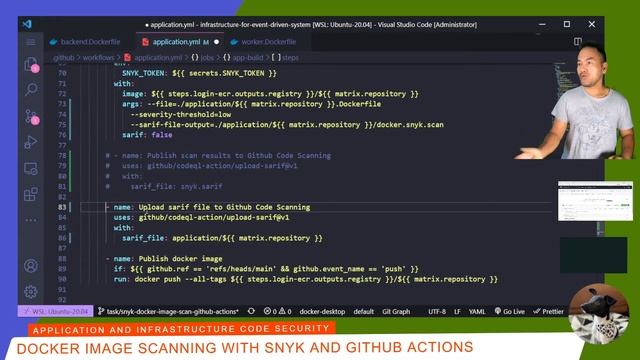The width and height of the screenshot is (640, 360).
Task: Click the task/snyk-docker-image-scan-github-actions branch
Action: tap(169, 311)
